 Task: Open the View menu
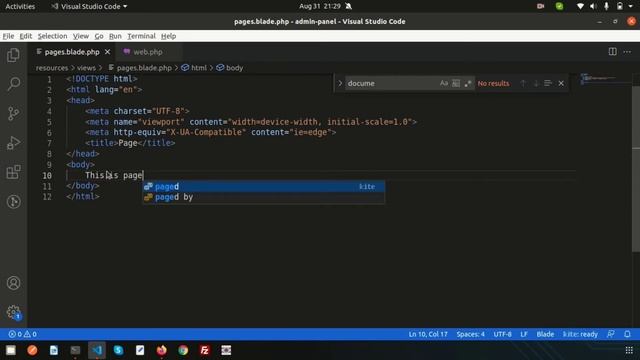(81, 36)
